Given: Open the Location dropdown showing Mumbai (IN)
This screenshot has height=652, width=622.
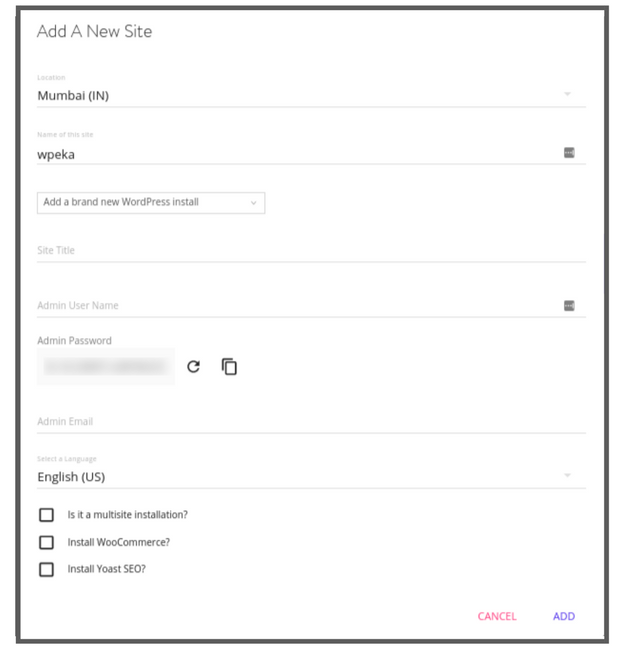Looking at the screenshot, I should (x=300, y=95).
